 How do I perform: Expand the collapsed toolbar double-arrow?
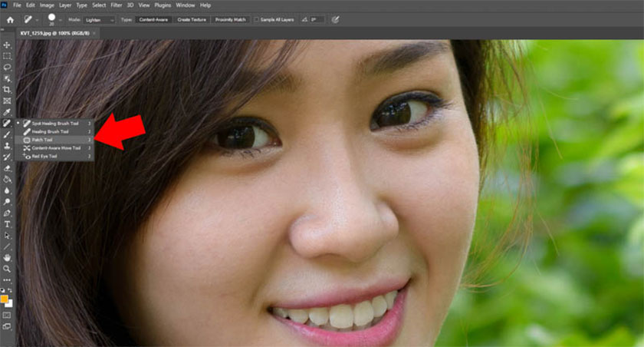click(x=2, y=30)
